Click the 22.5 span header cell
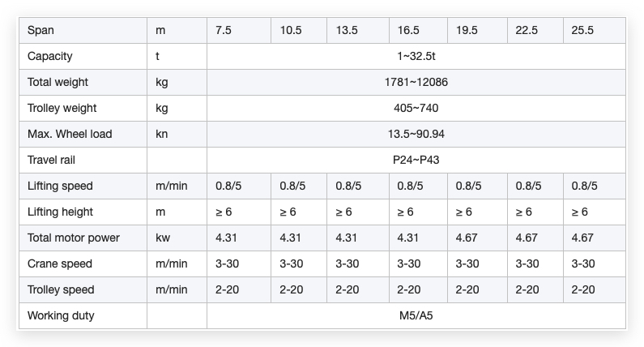The image size is (644, 347). pos(535,30)
